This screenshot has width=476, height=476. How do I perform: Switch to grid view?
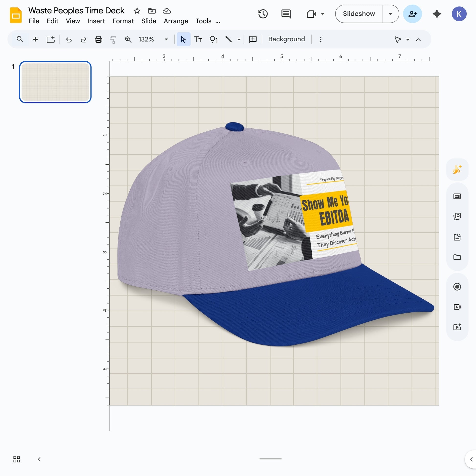coord(17,459)
